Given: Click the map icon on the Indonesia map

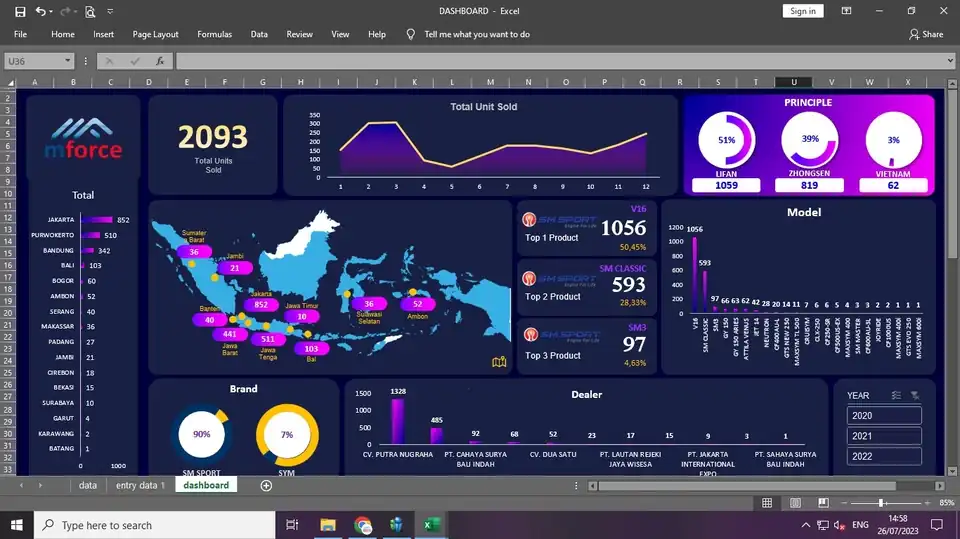Looking at the screenshot, I should pyautogui.click(x=499, y=362).
